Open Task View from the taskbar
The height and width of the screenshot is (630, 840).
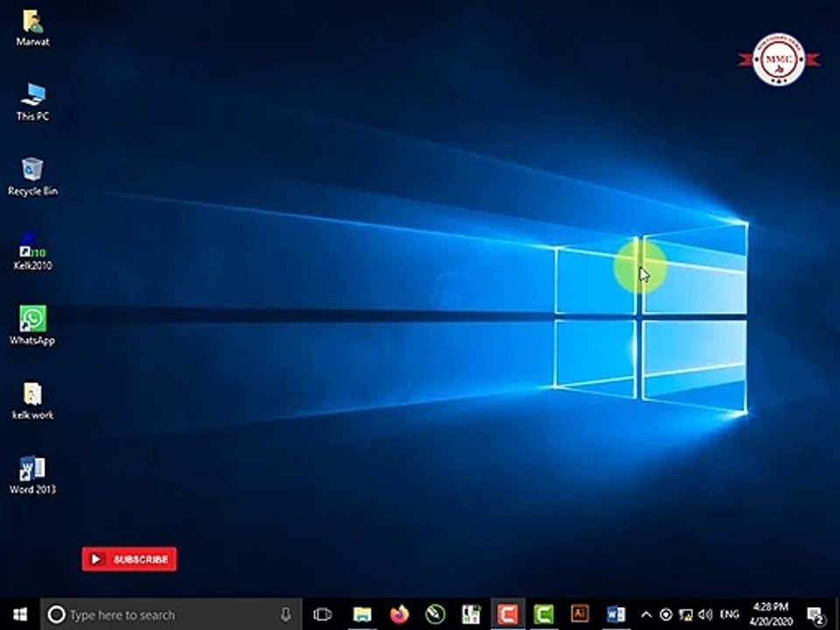tap(323, 614)
